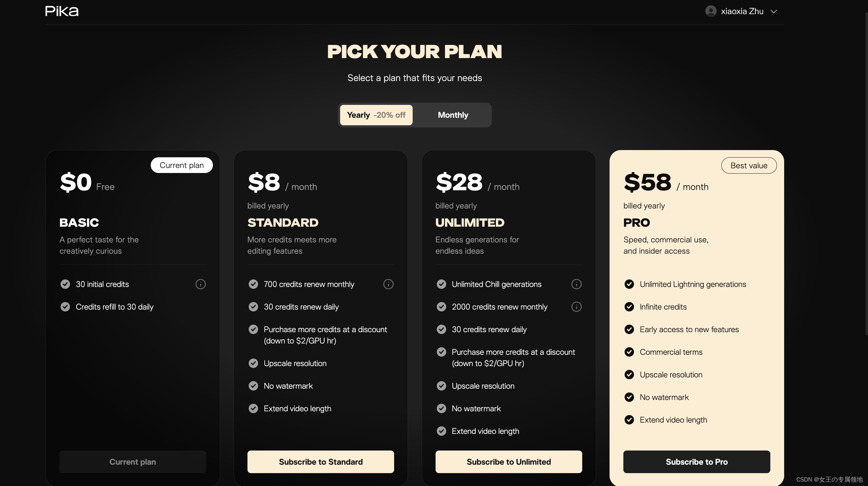
Task: Click the Pika logo icon
Action: coord(62,11)
